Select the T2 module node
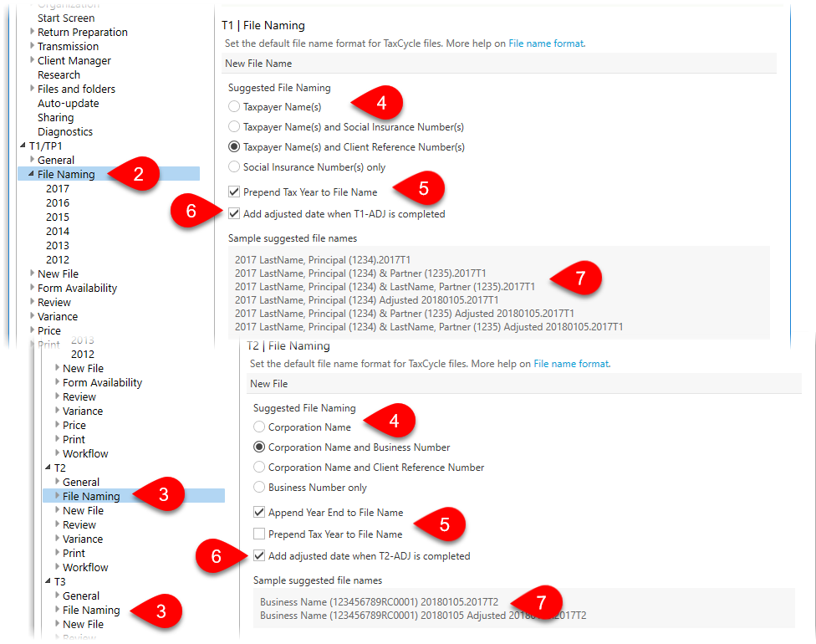The image size is (816, 644). 60,468
